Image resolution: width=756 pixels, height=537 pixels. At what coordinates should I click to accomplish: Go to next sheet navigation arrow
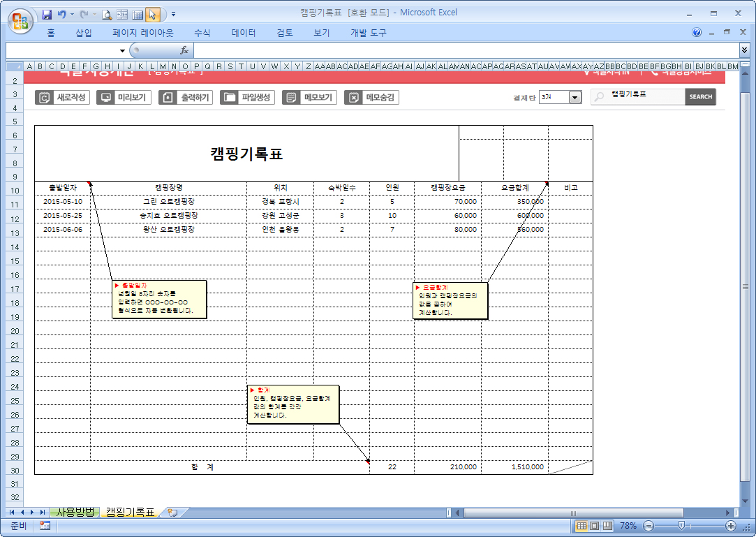(32, 513)
